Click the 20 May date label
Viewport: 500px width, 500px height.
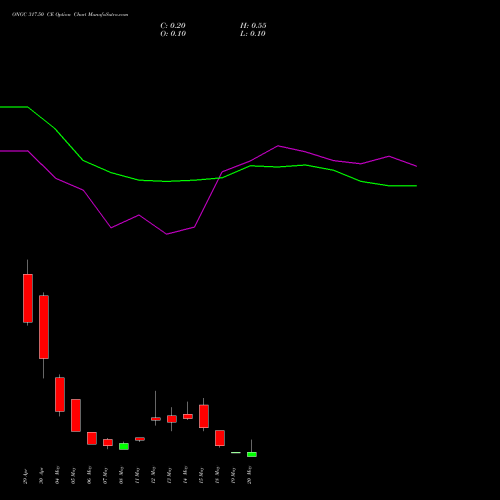(x=250, y=475)
